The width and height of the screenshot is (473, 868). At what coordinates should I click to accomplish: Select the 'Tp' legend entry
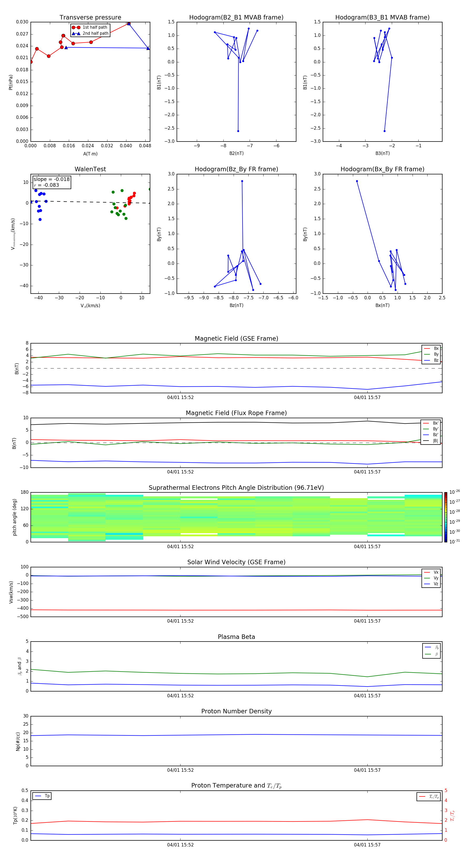tap(42, 796)
